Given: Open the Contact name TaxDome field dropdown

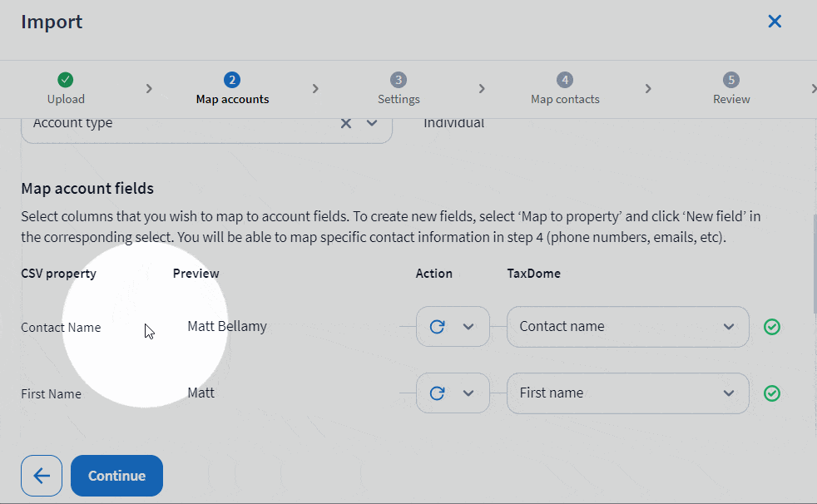Looking at the screenshot, I should coord(728,327).
